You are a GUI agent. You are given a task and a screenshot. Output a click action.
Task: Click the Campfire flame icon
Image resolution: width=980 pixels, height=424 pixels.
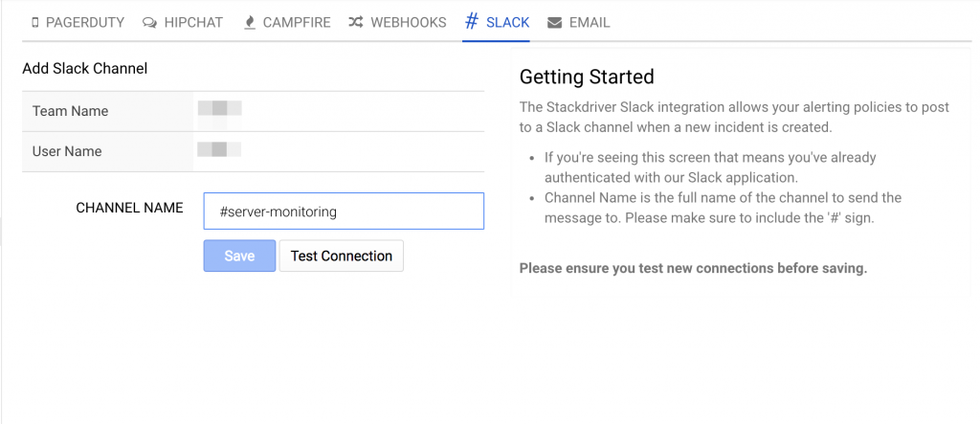250,22
